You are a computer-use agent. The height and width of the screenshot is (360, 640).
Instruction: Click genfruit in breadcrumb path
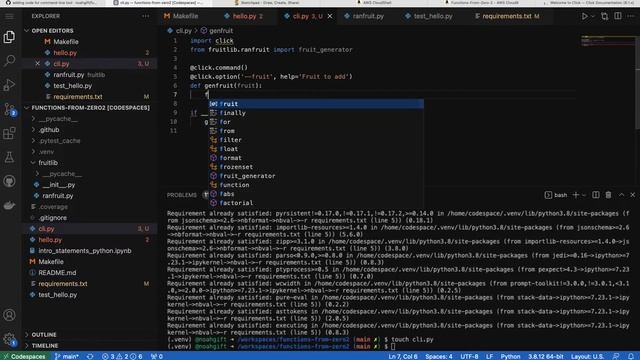(x=221, y=31)
